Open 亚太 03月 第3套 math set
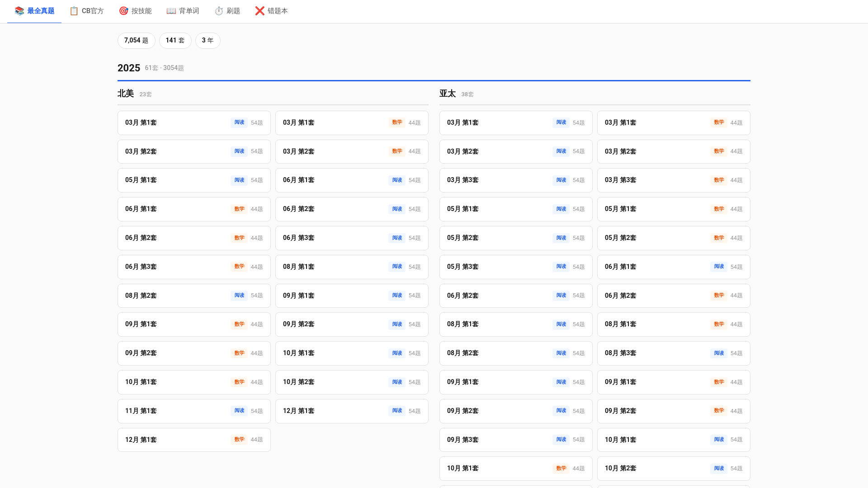Image resolution: width=868 pixels, height=488 pixels. (x=673, y=180)
